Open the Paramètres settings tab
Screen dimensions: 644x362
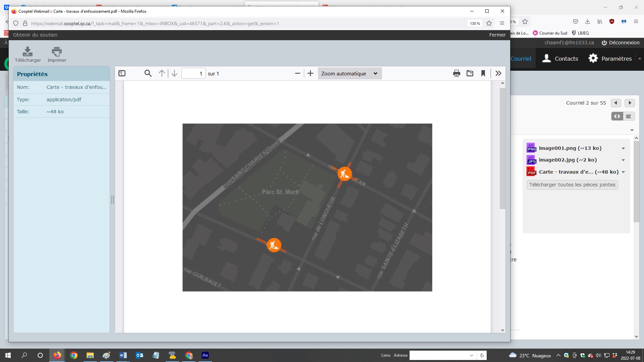[x=610, y=59]
